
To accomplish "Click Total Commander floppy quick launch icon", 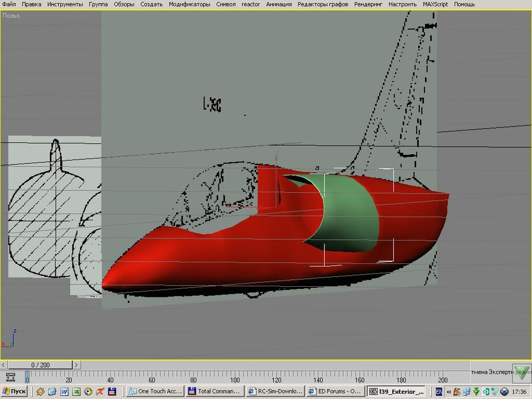I will pyautogui.click(x=112, y=392).
